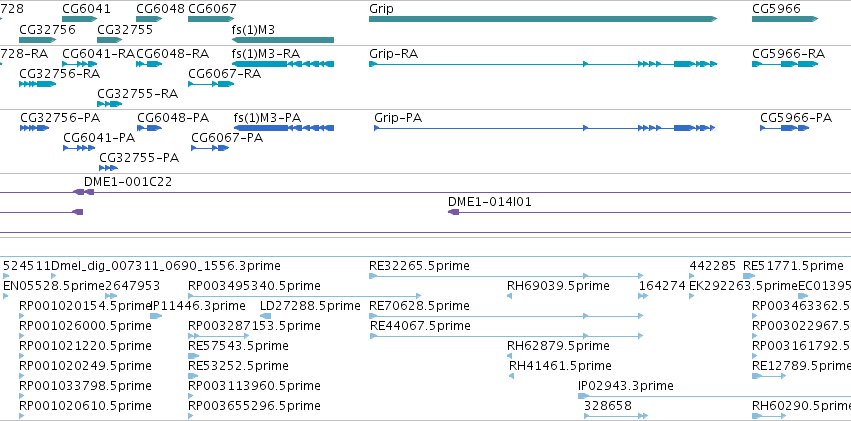Open the RP003495340.5prime feature label
This screenshot has height=421, width=851.
254,286
